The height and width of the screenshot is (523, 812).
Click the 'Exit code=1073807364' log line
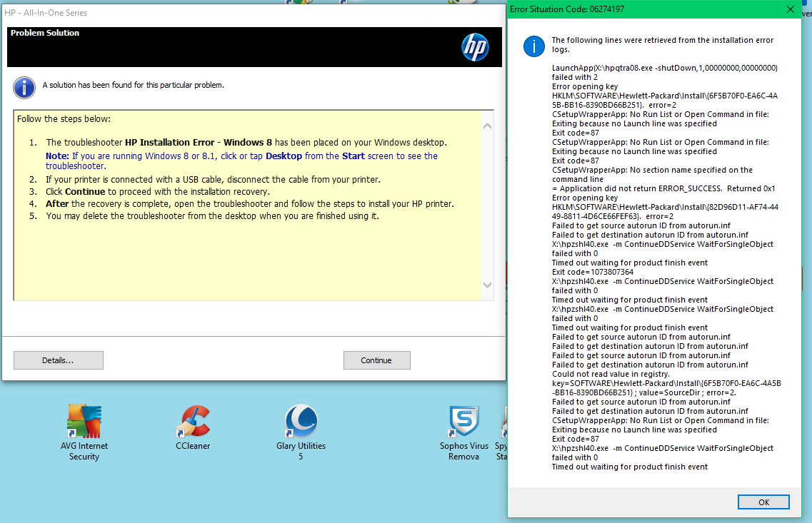[x=593, y=272]
